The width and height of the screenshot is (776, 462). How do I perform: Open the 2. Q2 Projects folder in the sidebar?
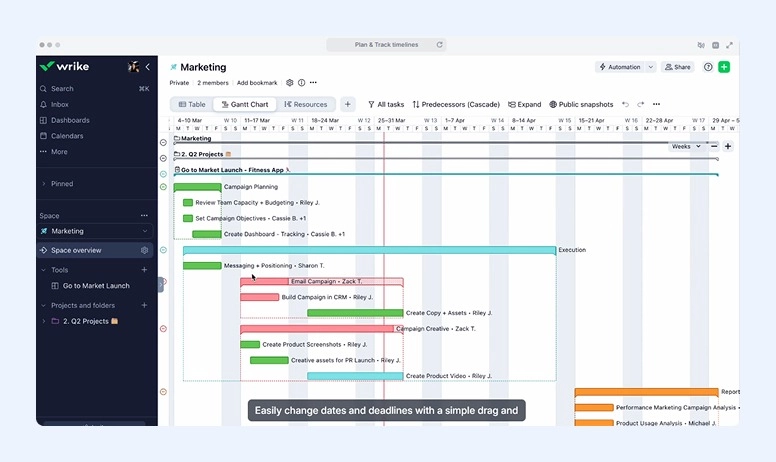(x=85, y=322)
